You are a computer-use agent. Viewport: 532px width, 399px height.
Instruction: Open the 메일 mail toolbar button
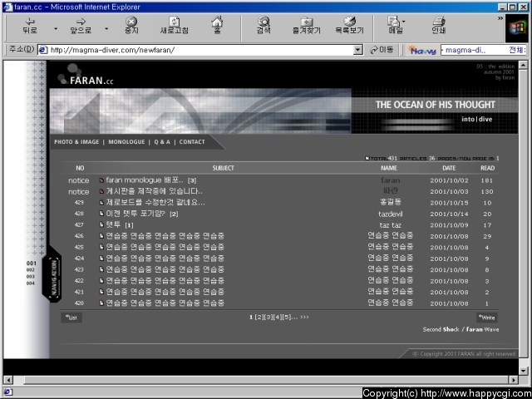coord(396,26)
